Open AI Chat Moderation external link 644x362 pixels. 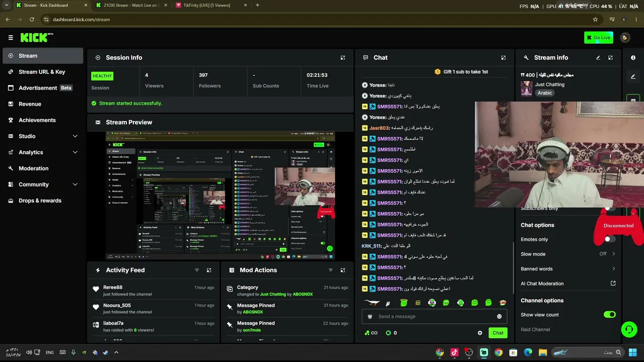coord(613,284)
